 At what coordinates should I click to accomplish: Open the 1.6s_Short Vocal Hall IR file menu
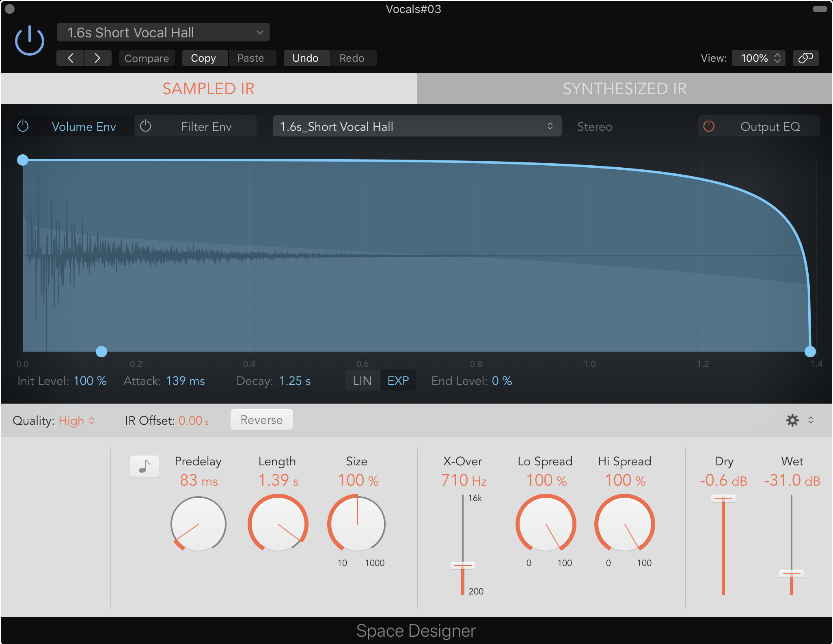(417, 126)
